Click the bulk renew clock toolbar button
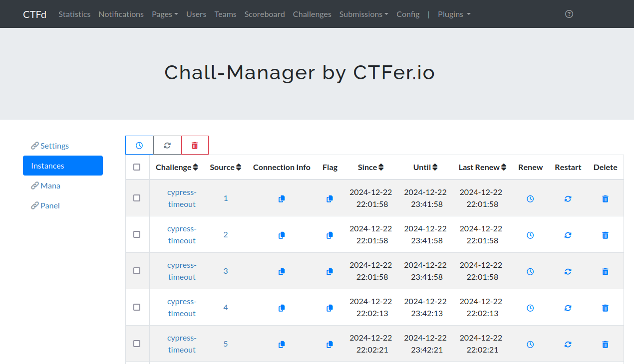This screenshot has height=364, width=634. tap(139, 145)
